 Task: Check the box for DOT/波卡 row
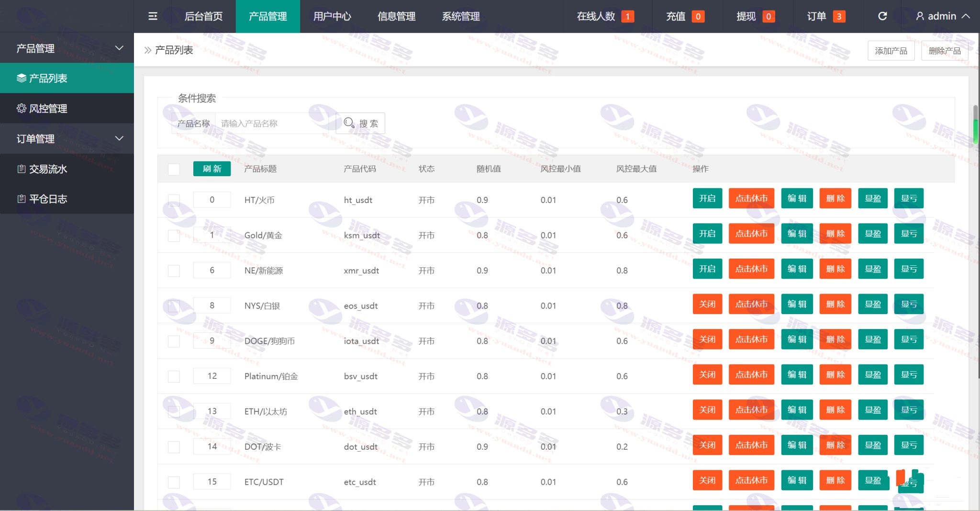tap(174, 447)
